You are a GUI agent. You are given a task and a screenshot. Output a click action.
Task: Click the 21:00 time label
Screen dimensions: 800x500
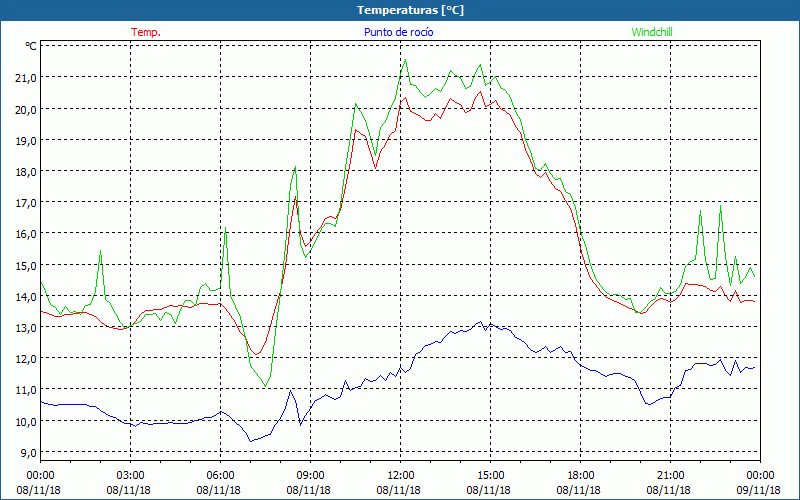[x=670, y=476]
